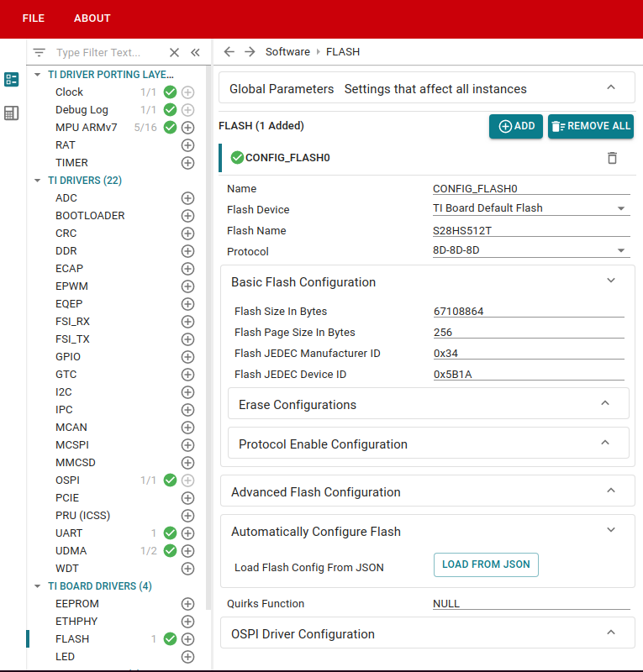Viewport: 643px width, 672px height.
Task: Add another UART instance
Action: tap(187, 533)
